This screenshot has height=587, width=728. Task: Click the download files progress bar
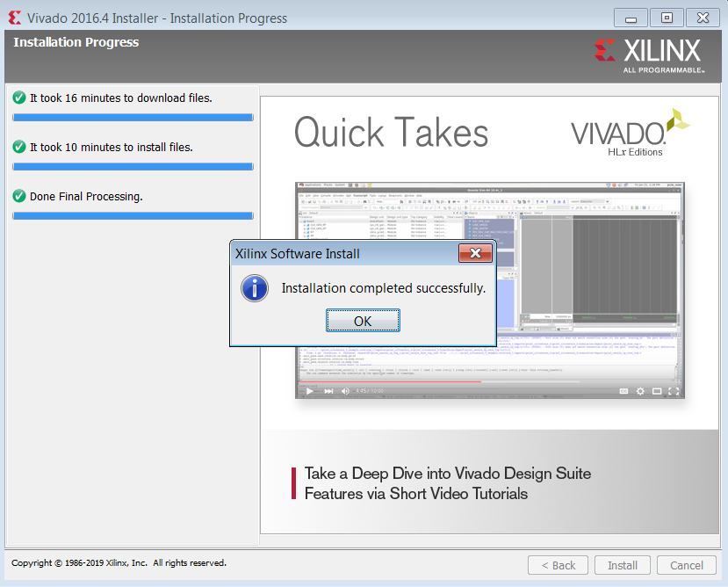tap(133, 118)
